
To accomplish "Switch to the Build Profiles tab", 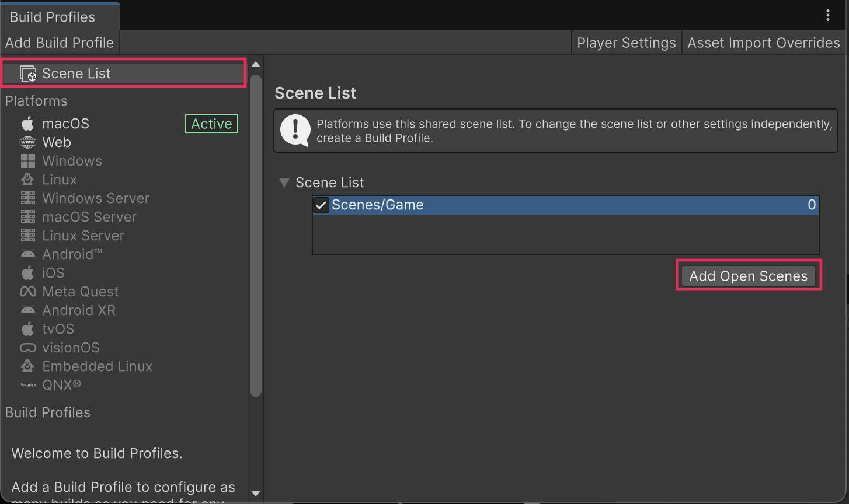I will [x=53, y=17].
